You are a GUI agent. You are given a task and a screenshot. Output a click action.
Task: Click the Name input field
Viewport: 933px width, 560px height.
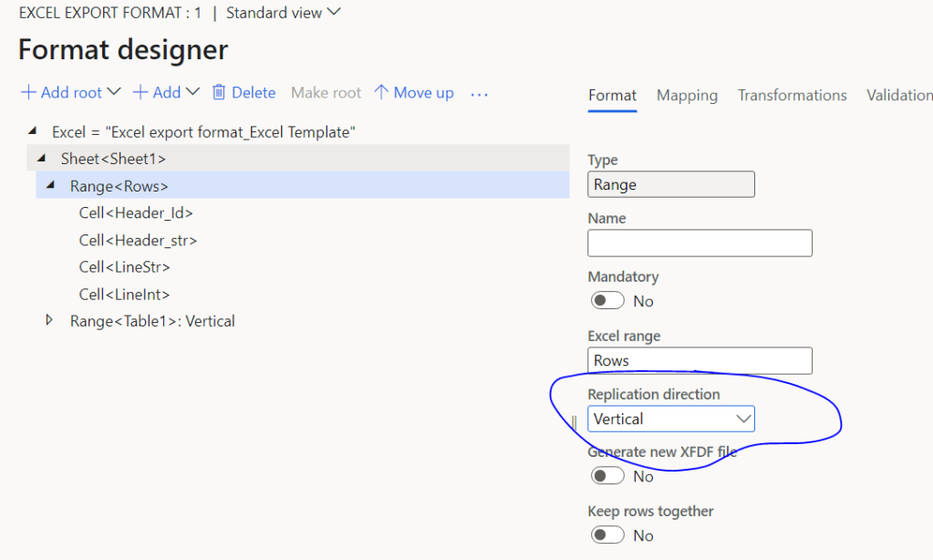(x=700, y=244)
